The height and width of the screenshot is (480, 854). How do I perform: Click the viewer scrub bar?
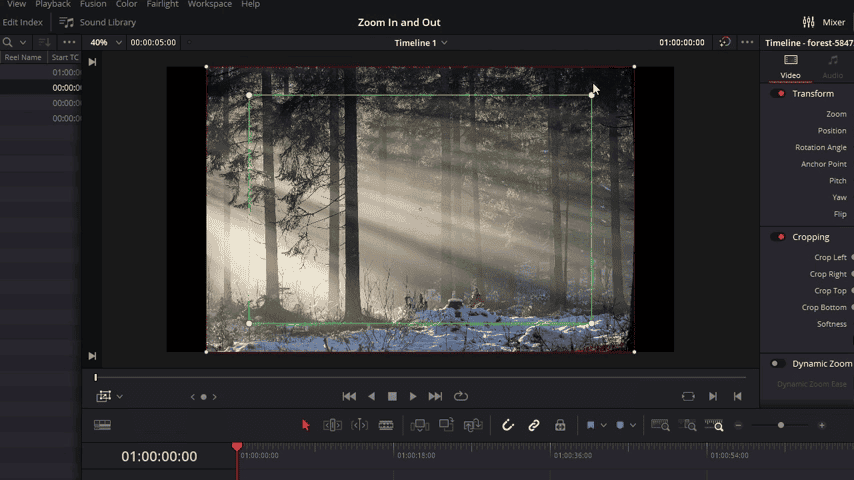[x=420, y=377]
